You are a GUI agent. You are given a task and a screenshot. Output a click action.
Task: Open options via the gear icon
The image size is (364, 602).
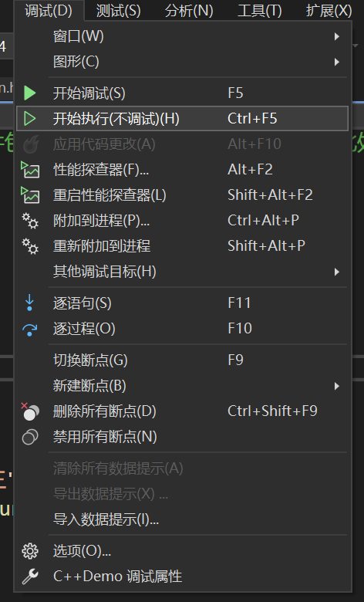(29, 551)
